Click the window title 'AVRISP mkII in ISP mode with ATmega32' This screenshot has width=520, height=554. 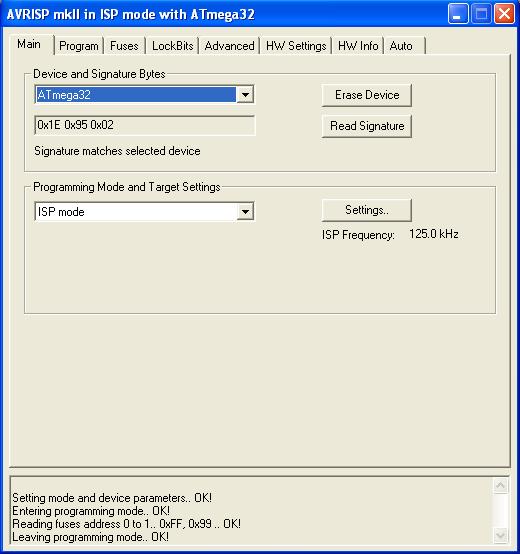tap(131, 14)
